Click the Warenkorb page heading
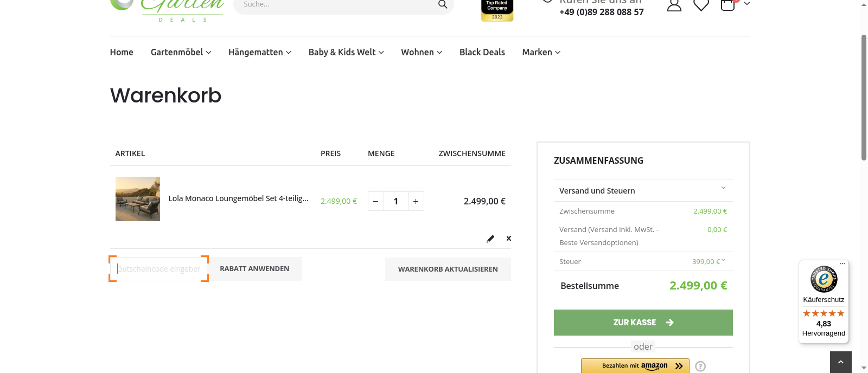The image size is (868, 373). point(166,95)
